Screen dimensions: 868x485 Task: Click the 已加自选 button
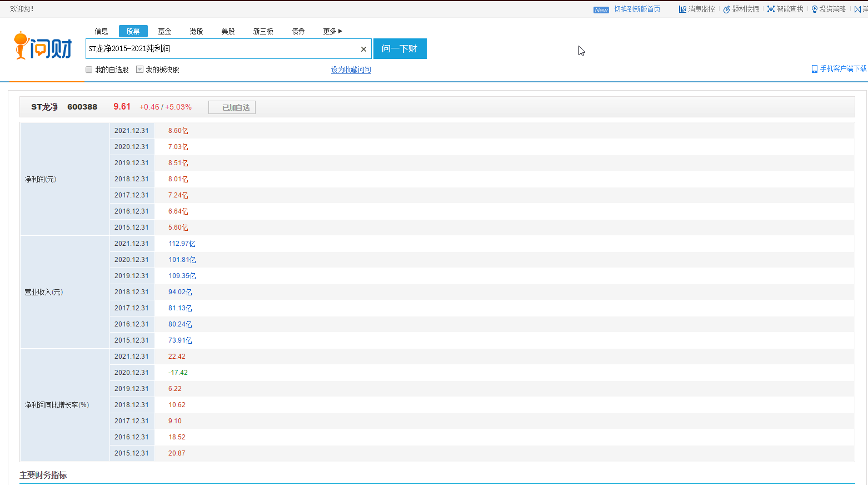[x=232, y=107]
